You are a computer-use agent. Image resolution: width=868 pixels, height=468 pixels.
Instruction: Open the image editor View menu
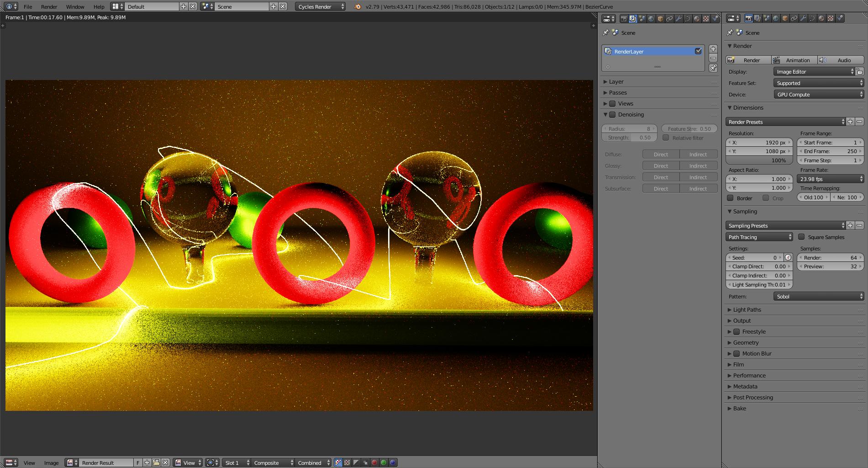(x=29, y=463)
